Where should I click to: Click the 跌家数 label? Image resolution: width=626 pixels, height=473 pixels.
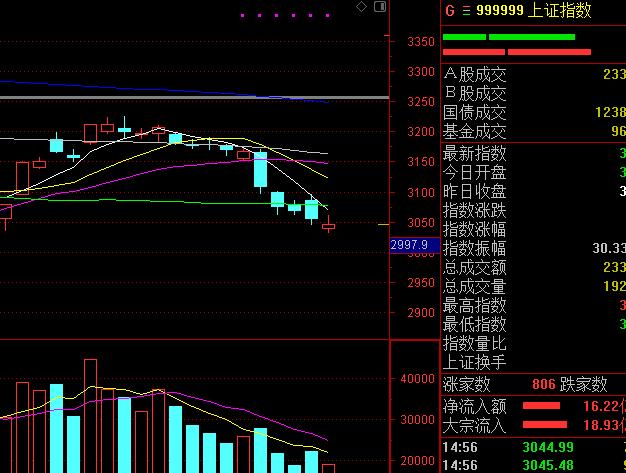(x=583, y=384)
